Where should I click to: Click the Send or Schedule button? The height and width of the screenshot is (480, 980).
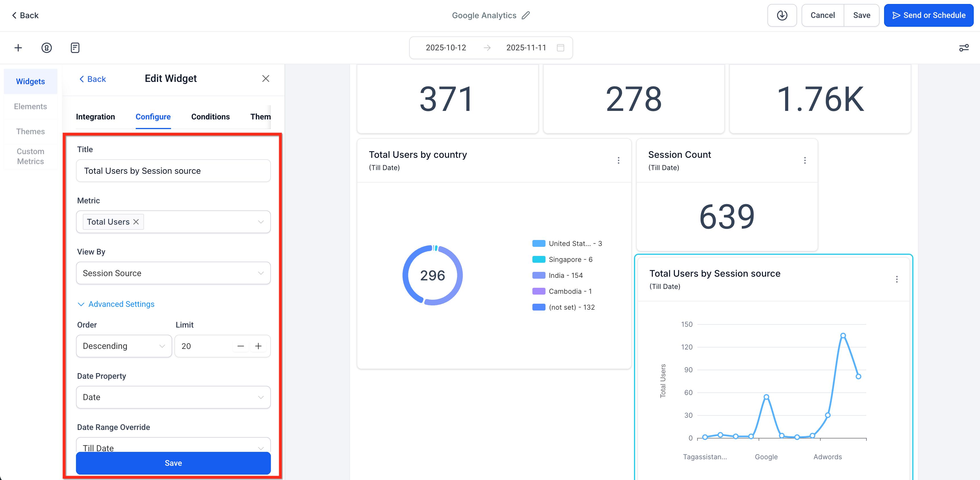928,15
